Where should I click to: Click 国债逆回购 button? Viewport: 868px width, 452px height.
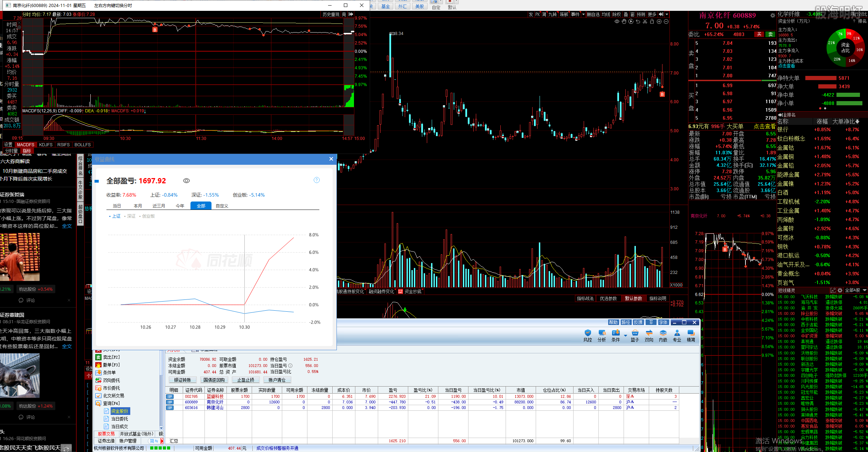(214, 380)
